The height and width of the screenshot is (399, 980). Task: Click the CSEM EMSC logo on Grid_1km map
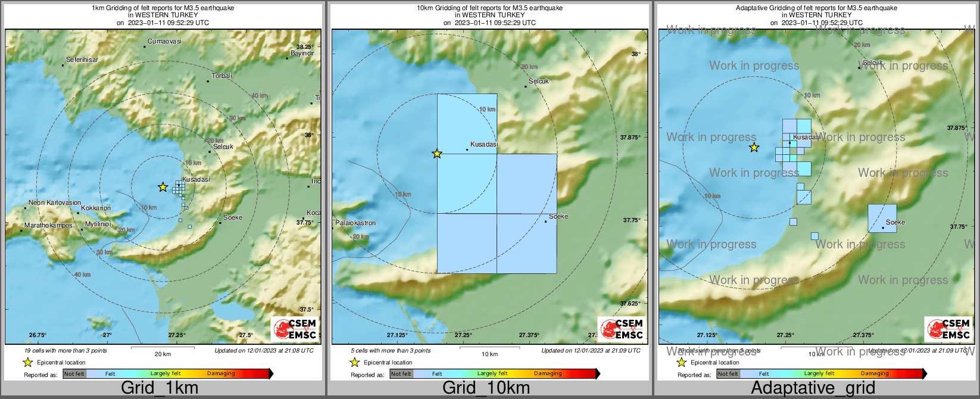tap(295, 329)
